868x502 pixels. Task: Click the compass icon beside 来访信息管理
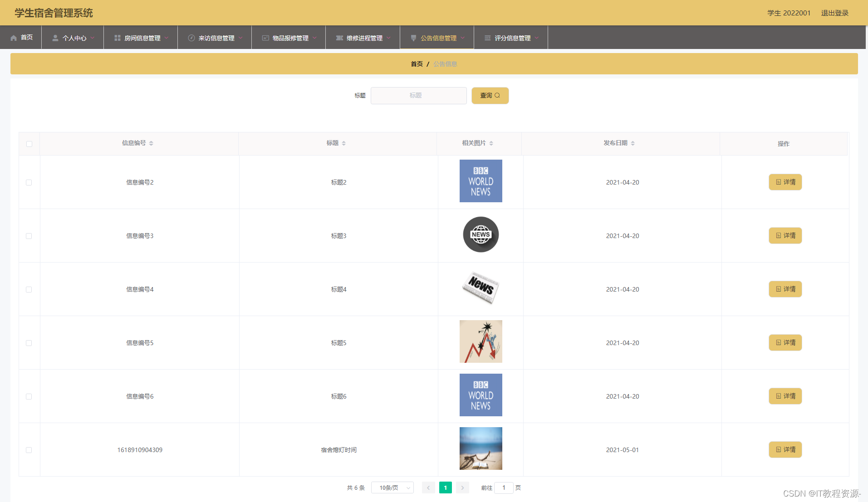[191, 38]
